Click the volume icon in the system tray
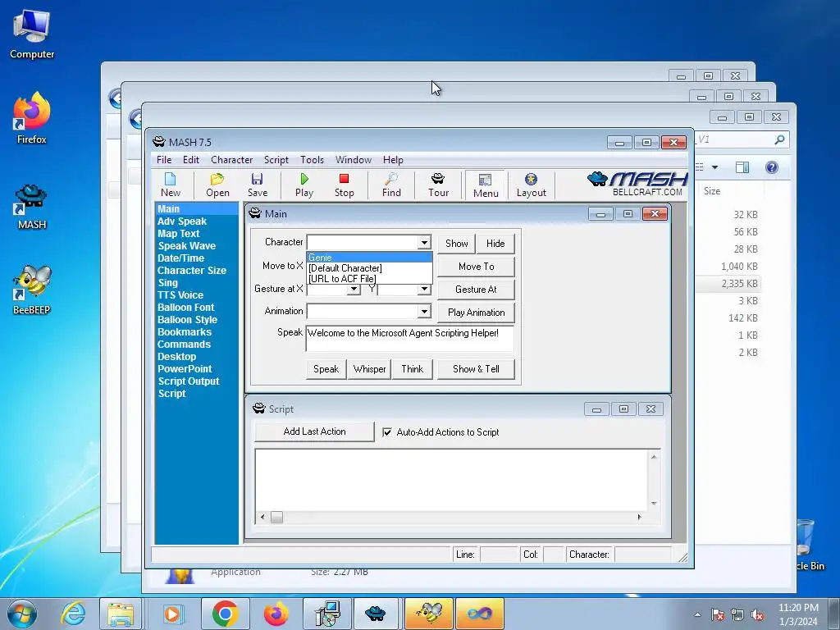 [757, 614]
